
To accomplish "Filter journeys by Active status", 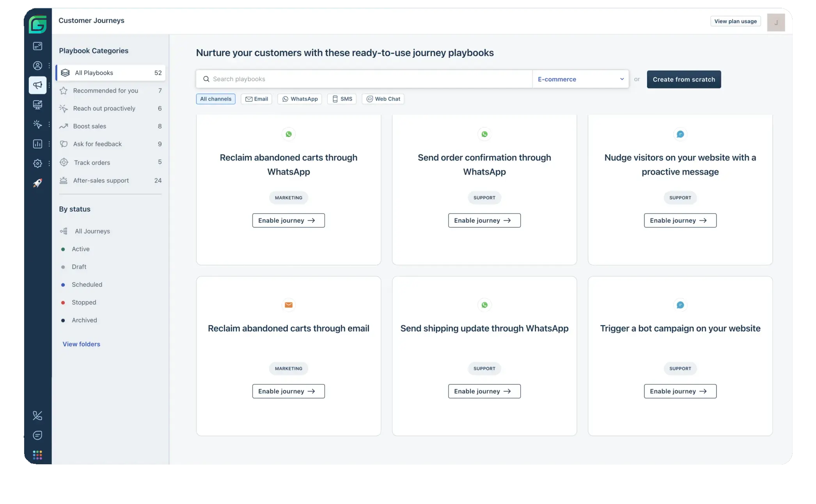I will coord(76,249).
